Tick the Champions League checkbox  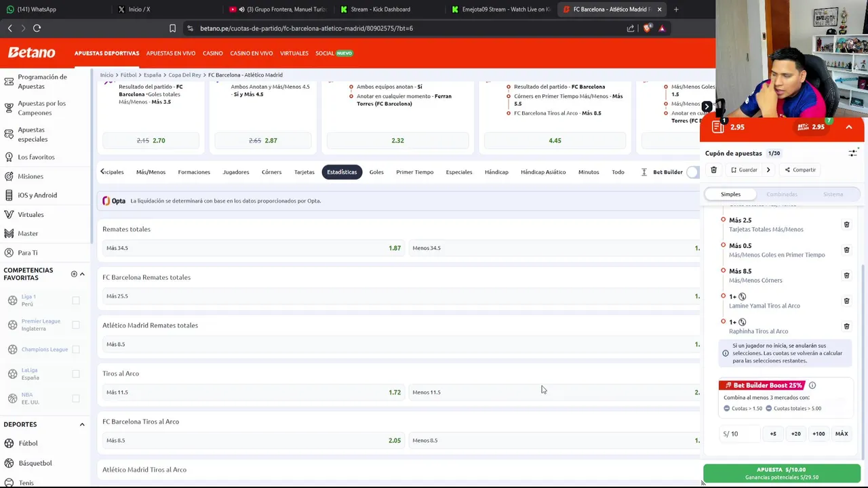point(76,349)
